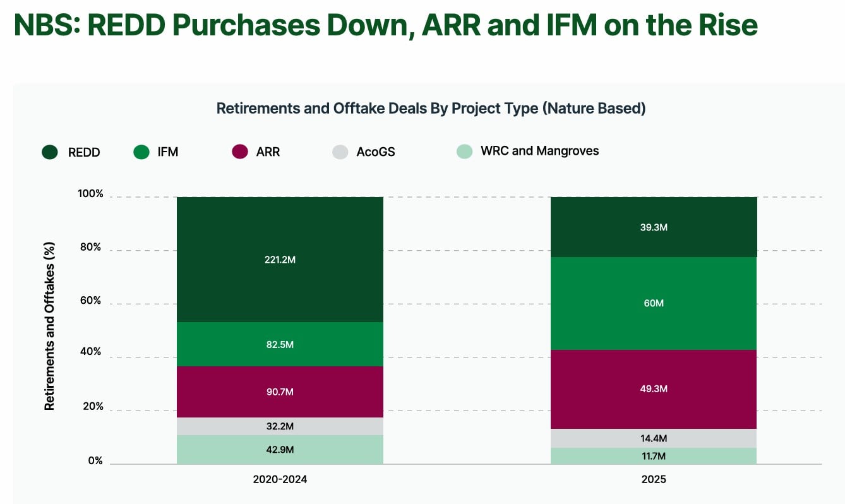
Task: Click the WRC and Mangroves legend dot
Action: pyautogui.click(x=464, y=152)
